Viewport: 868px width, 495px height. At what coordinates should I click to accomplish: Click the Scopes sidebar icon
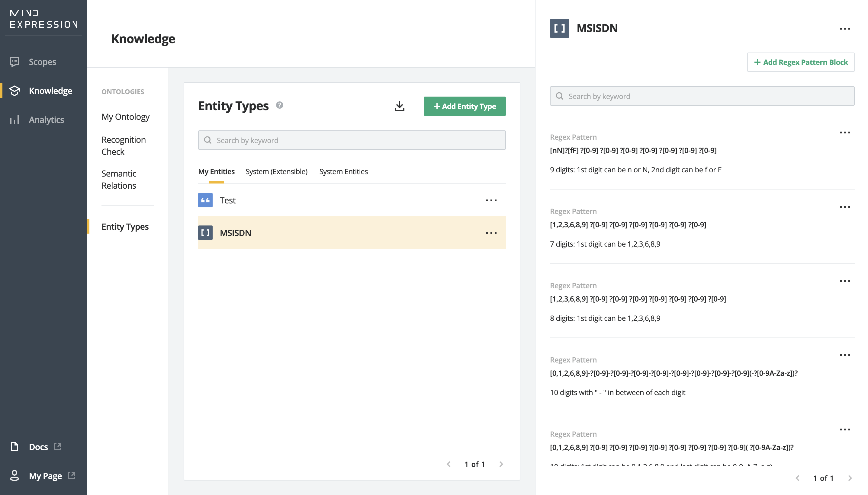point(14,62)
